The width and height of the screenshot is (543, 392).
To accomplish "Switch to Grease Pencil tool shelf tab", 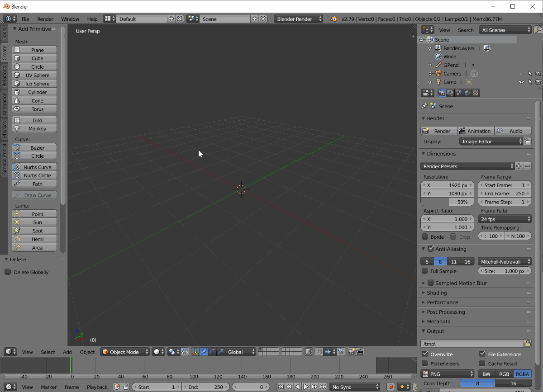I will [5, 159].
